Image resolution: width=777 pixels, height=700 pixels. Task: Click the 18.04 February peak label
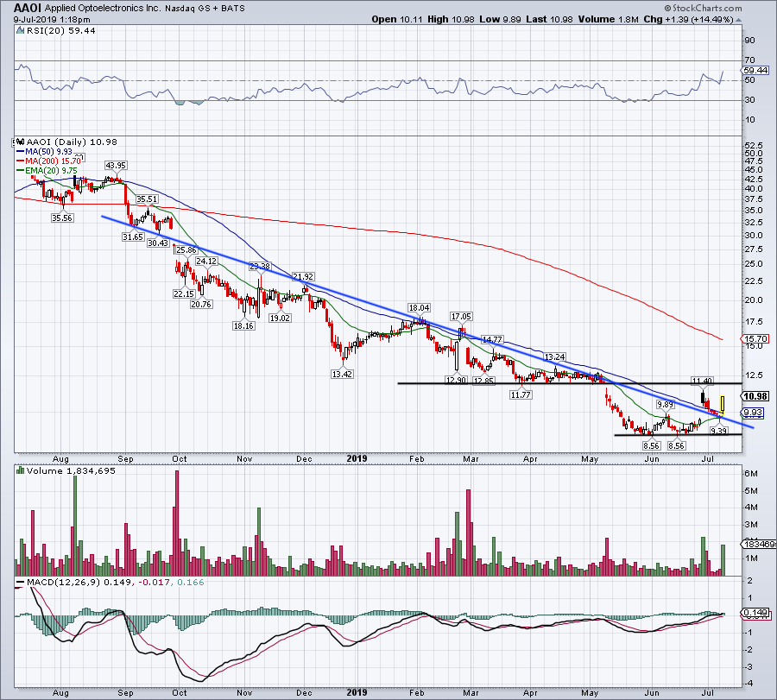[x=420, y=308]
